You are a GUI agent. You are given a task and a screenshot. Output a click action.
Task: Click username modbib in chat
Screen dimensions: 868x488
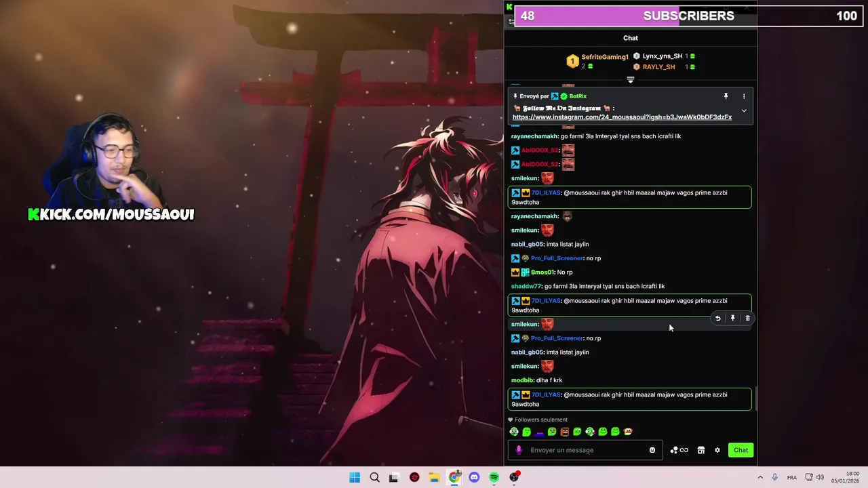click(x=521, y=380)
